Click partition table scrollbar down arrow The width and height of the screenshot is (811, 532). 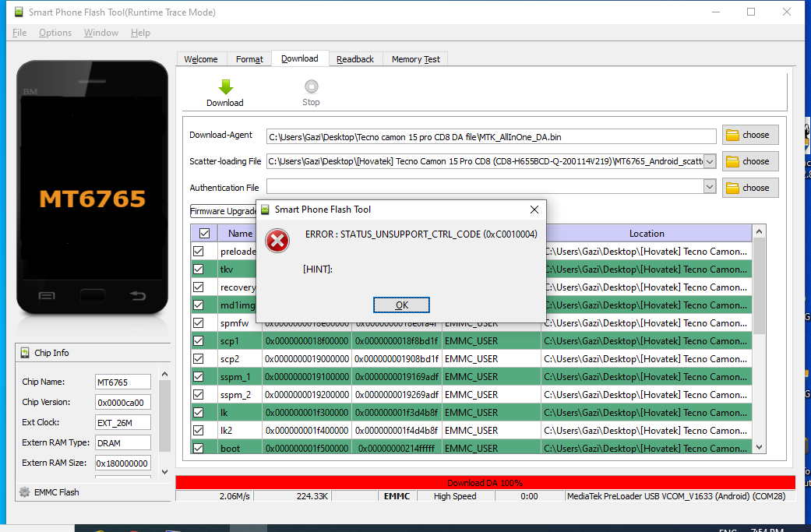tap(759, 447)
